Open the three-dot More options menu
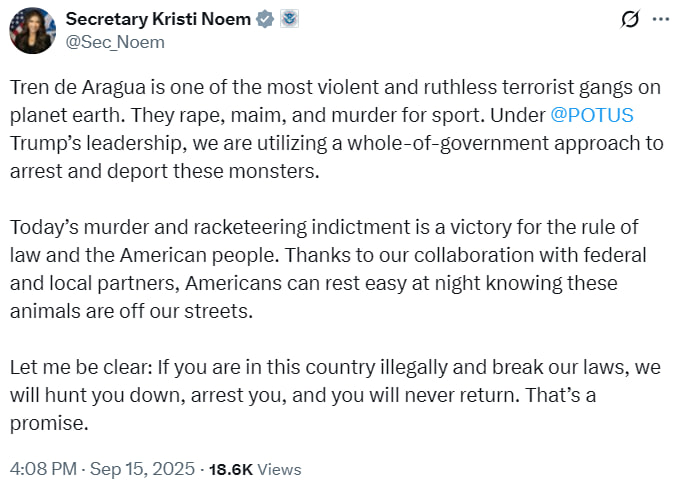Screen dimensions: 675x492 click(661, 19)
